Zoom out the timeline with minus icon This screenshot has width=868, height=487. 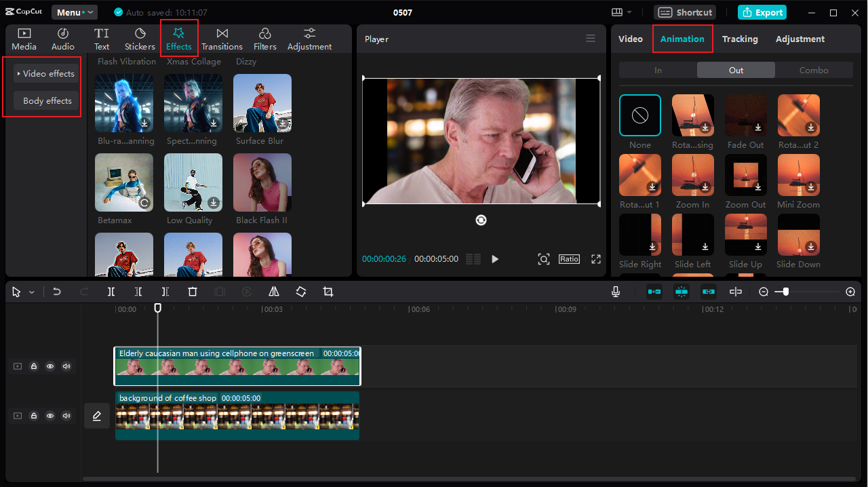(x=764, y=292)
